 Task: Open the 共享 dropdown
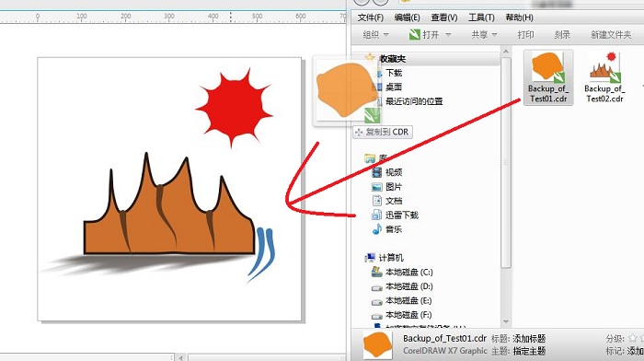click(484, 35)
